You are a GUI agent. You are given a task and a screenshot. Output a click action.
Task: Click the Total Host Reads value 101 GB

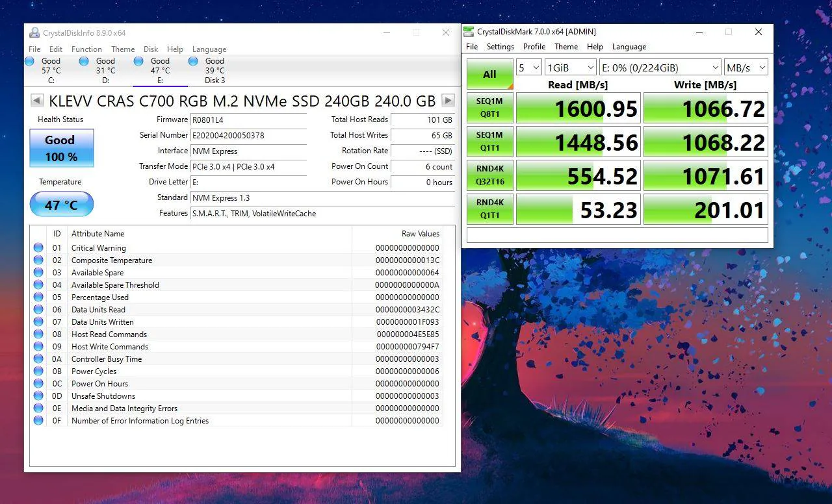point(423,120)
